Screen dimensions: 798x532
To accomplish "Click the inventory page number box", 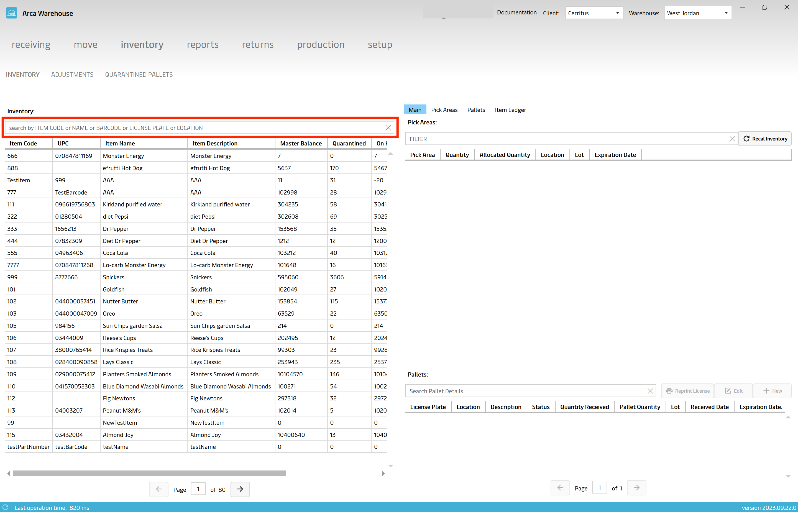I will coord(198,489).
